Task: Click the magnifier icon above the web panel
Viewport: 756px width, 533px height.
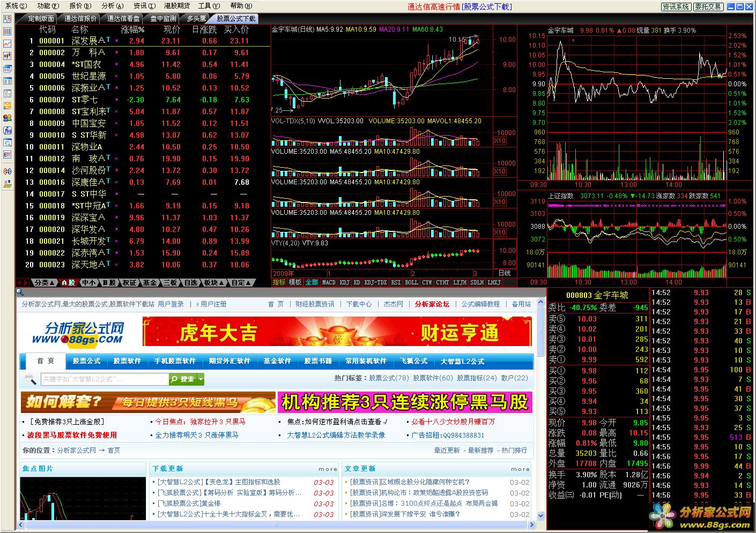Action: tap(20, 292)
